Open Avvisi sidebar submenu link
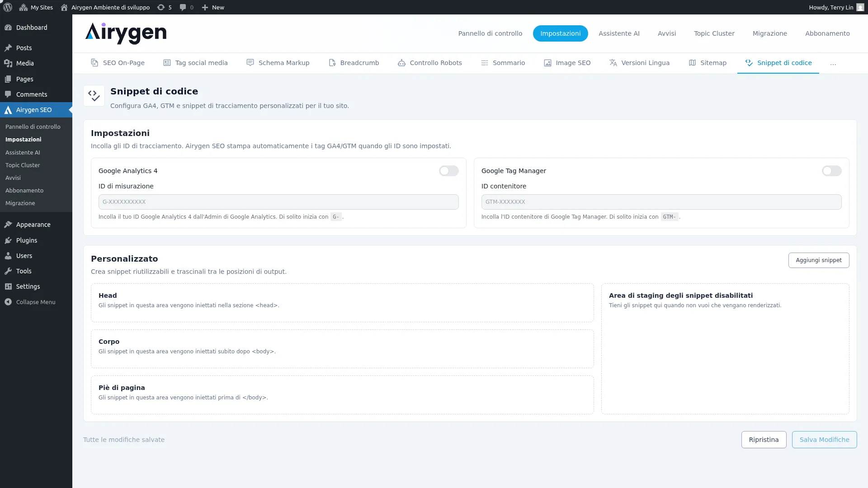Viewport: 868px width, 488px height. [13, 178]
